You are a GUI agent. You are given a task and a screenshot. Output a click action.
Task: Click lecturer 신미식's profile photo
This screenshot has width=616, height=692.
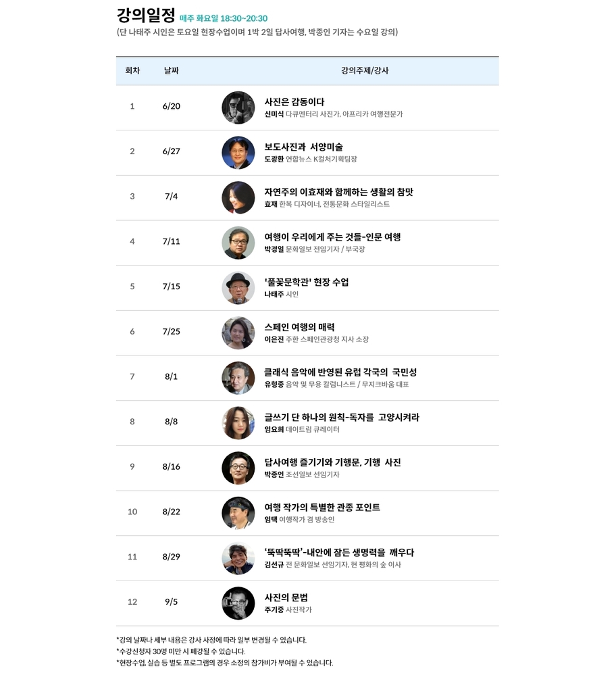coord(238,107)
